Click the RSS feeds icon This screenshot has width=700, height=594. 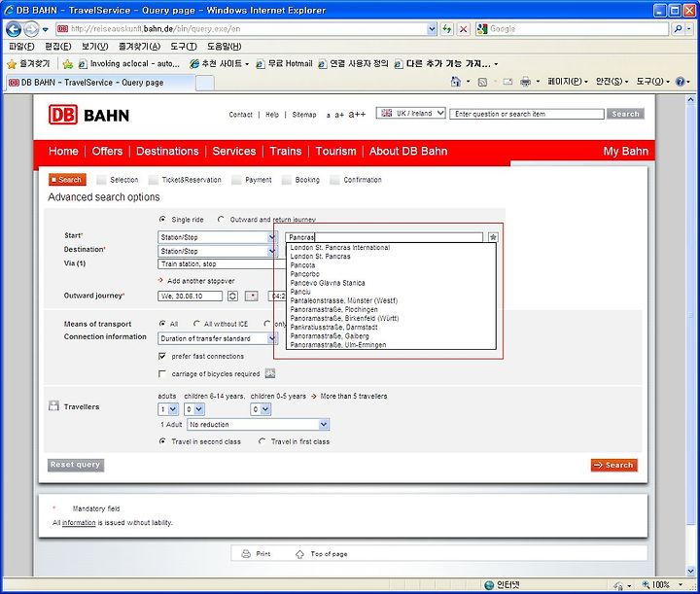click(482, 82)
